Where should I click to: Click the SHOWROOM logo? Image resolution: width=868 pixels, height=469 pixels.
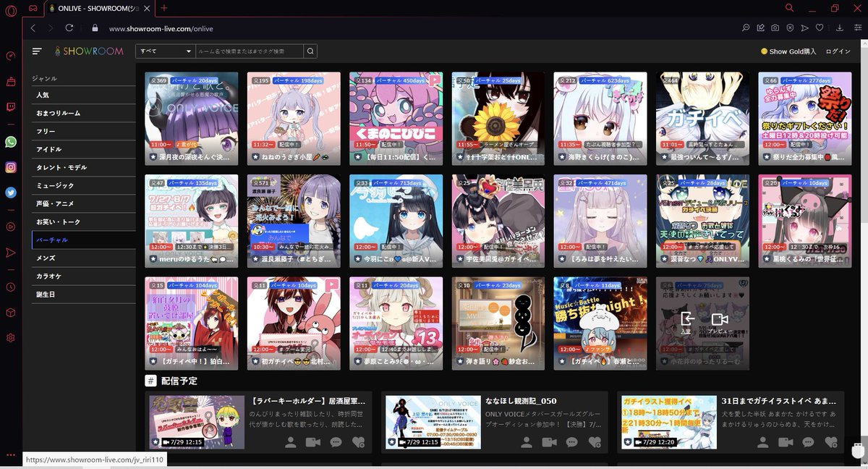(x=90, y=51)
